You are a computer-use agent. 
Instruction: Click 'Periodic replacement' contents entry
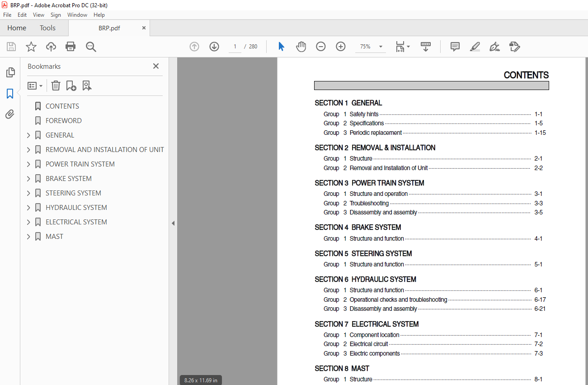tap(376, 133)
